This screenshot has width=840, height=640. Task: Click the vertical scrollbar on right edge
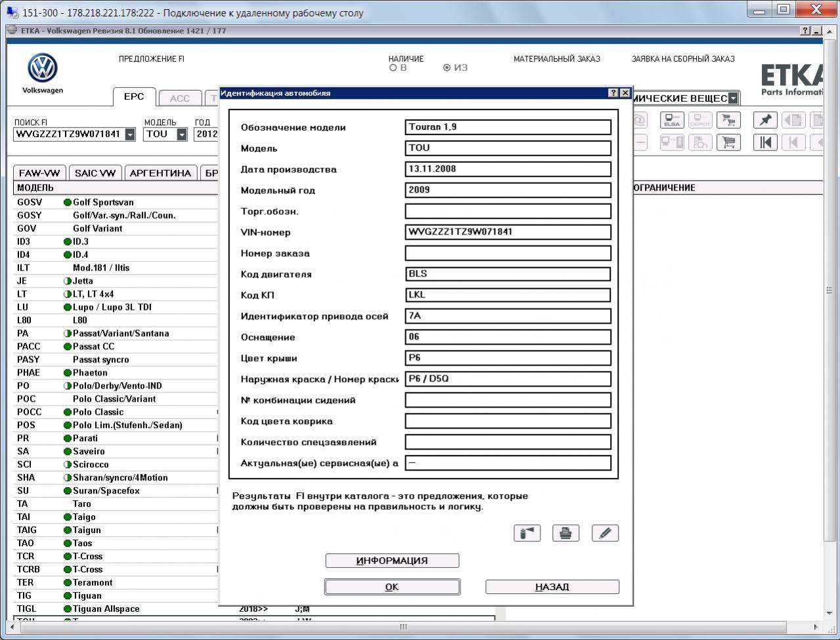[x=829, y=290]
